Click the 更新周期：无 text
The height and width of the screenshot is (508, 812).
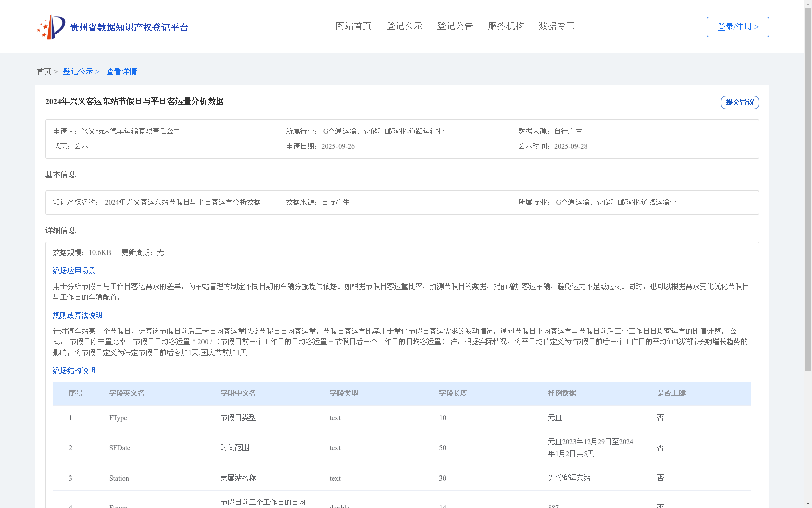point(143,252)
